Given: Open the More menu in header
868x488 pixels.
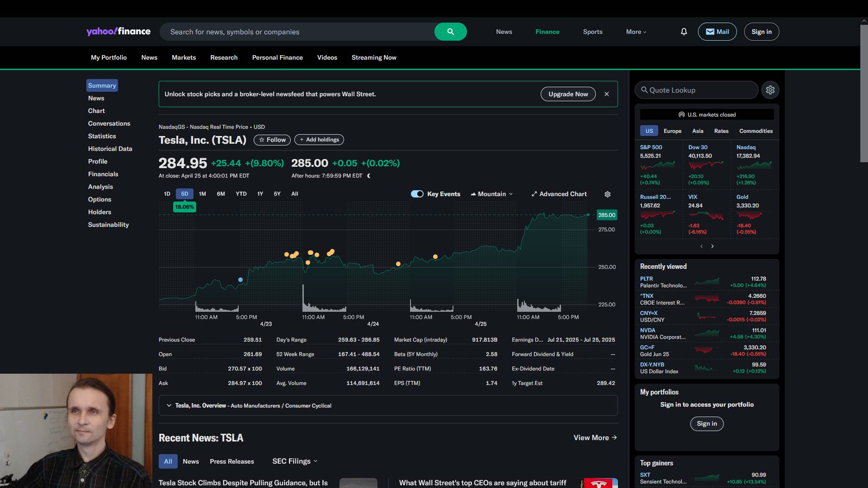Looking at the screenshot, I should (x=636, y=32).
